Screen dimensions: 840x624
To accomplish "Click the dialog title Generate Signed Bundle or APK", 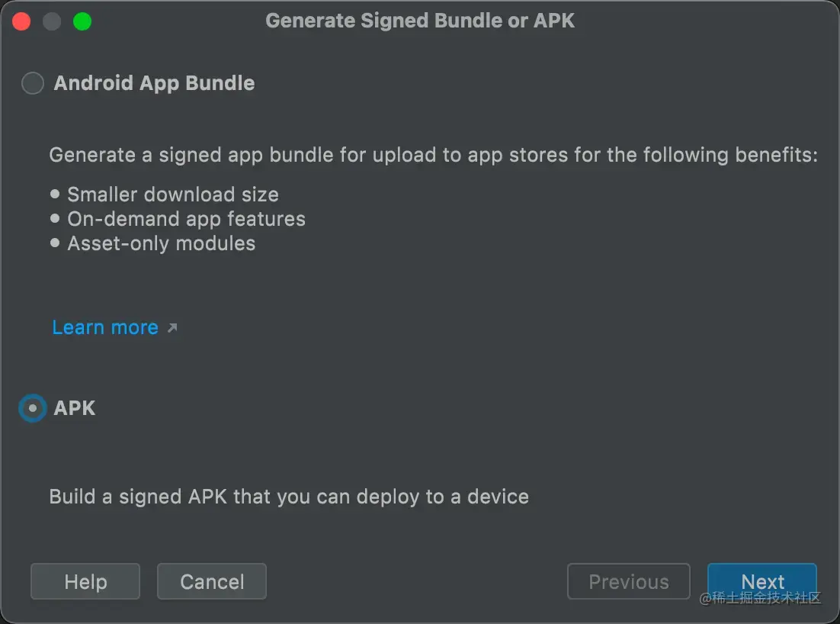I will click(420, 21).
